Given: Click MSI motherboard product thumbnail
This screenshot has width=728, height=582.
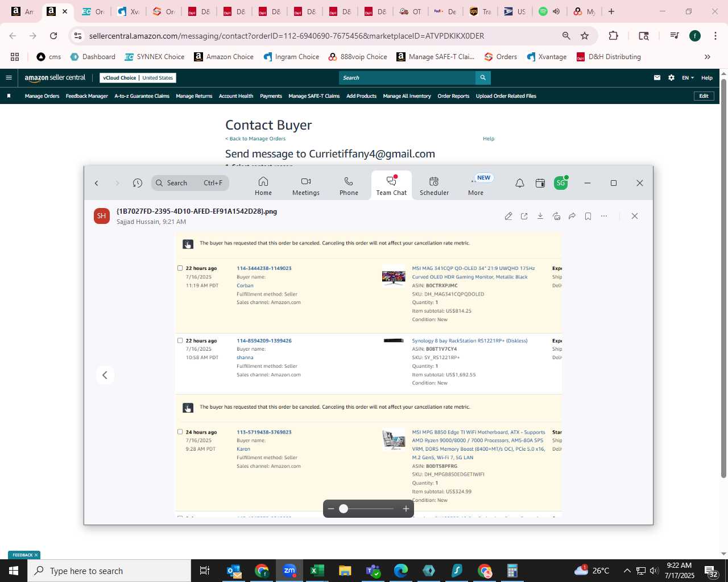Looking at the screenshot, I should pyautogui.click(x=394, y=439).
